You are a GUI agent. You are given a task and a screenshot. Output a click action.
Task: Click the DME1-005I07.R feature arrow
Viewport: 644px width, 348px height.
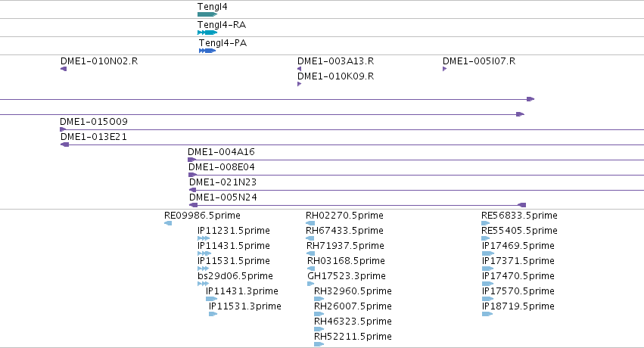[x=444, y=69]
